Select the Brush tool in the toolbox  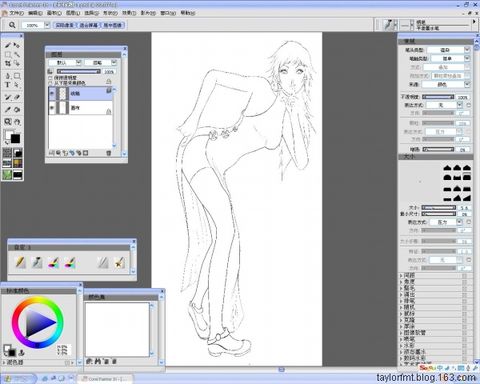(8, 45)
